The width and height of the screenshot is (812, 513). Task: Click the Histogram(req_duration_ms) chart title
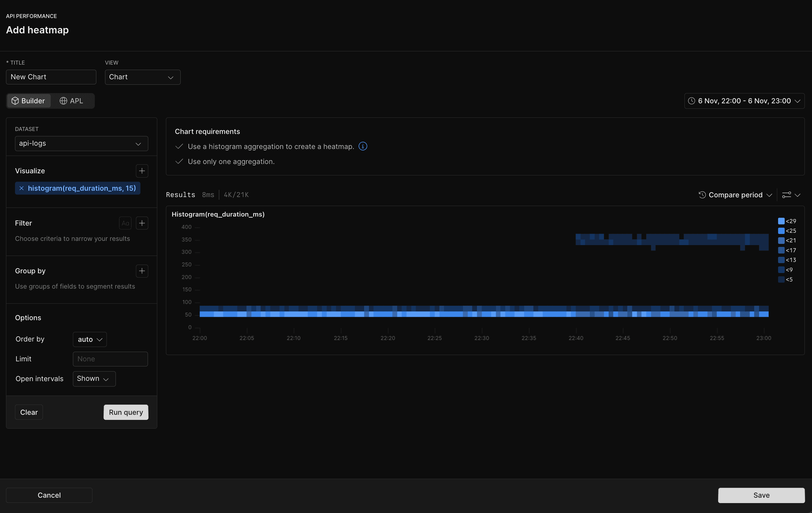(218, 214)
